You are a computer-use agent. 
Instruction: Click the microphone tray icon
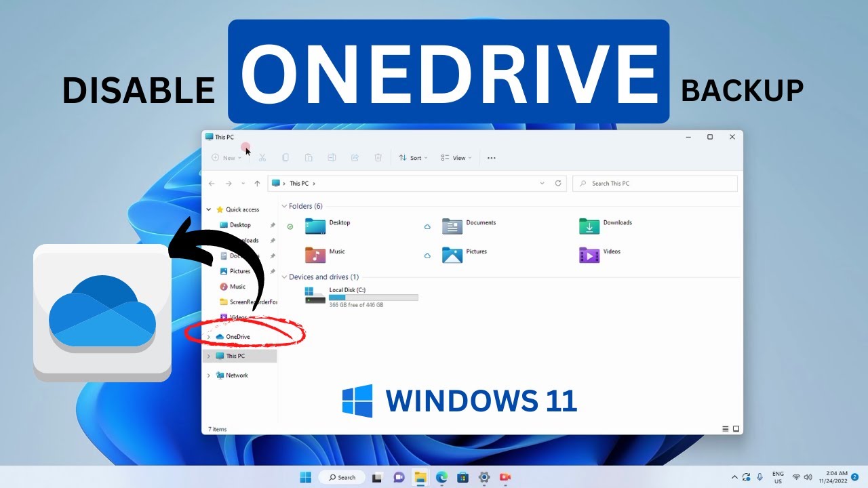point(759,477)
